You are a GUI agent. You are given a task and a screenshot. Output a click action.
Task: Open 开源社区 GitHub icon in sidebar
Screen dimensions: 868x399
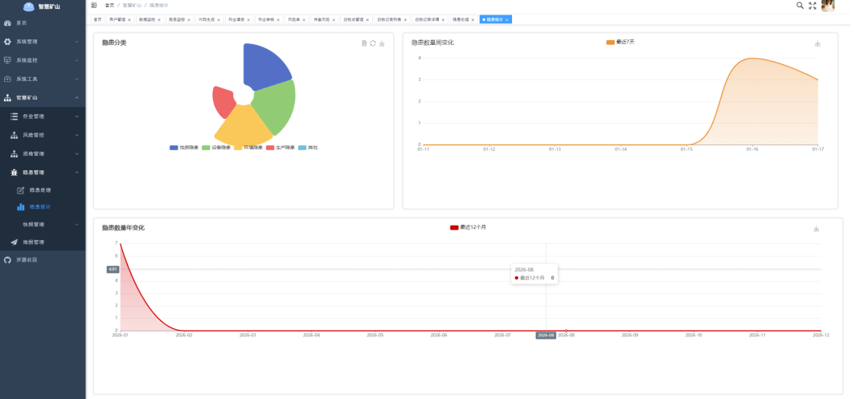pos(7,260)
